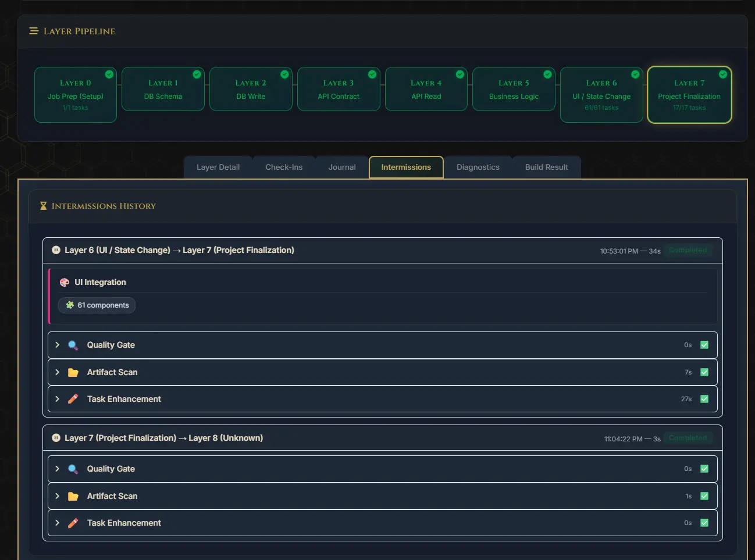This screenshot has width=755, height=560.
Task: Click the 27s duration value
Action: [686, 399]
